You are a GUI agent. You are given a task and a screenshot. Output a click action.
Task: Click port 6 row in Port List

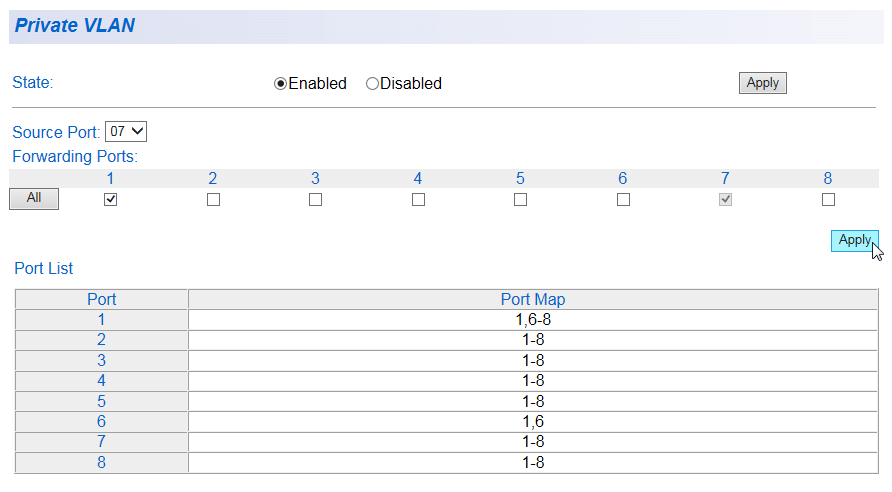pyautogui.click(x=102, y=422)
